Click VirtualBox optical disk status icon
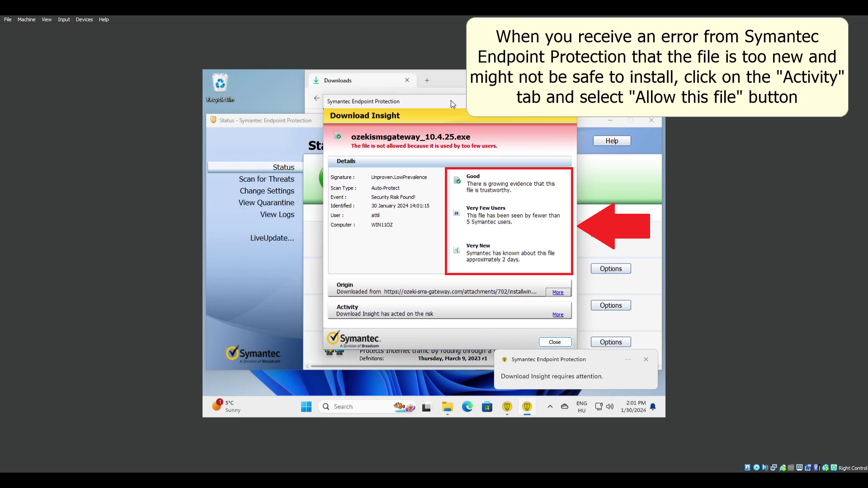The height and width of the screenshot is (488, 868). pyautogui.click(x=756, y=468)
